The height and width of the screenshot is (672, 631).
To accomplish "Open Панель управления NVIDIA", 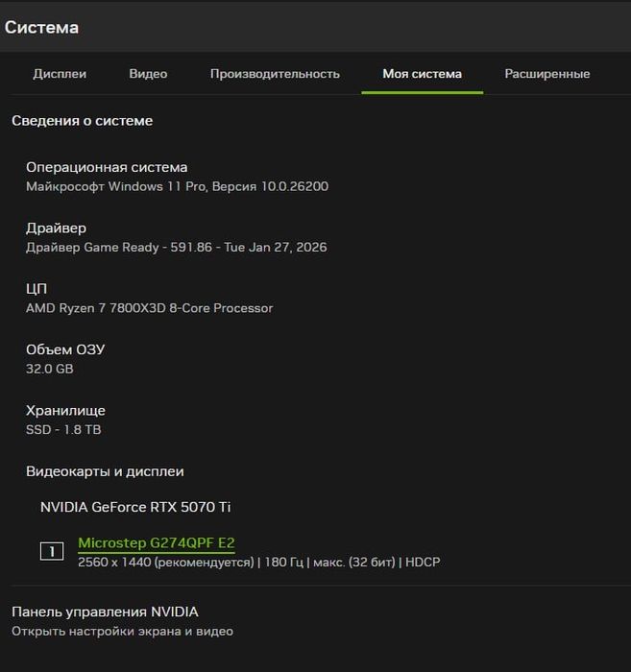I will (105, 612).
